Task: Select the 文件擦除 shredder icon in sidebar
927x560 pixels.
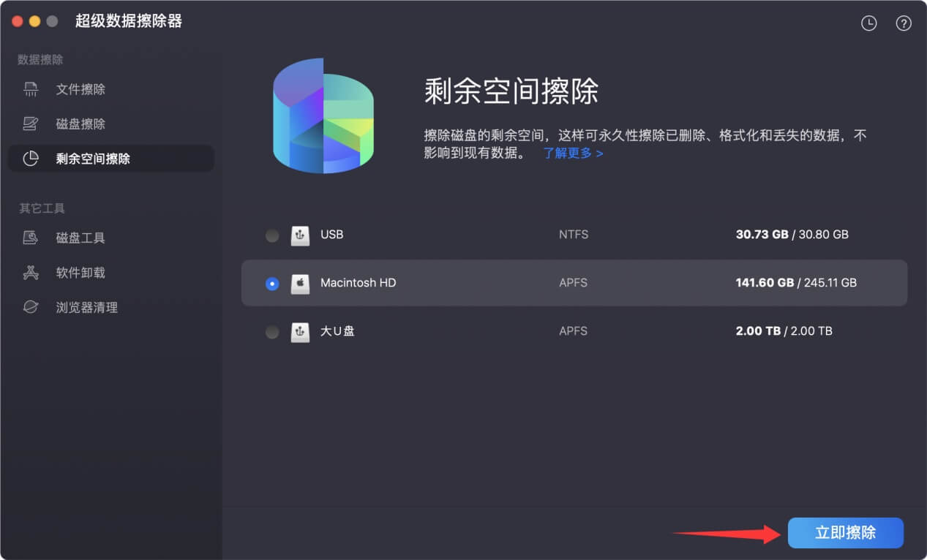Action: pyautogui.click(x=29, y=89)
